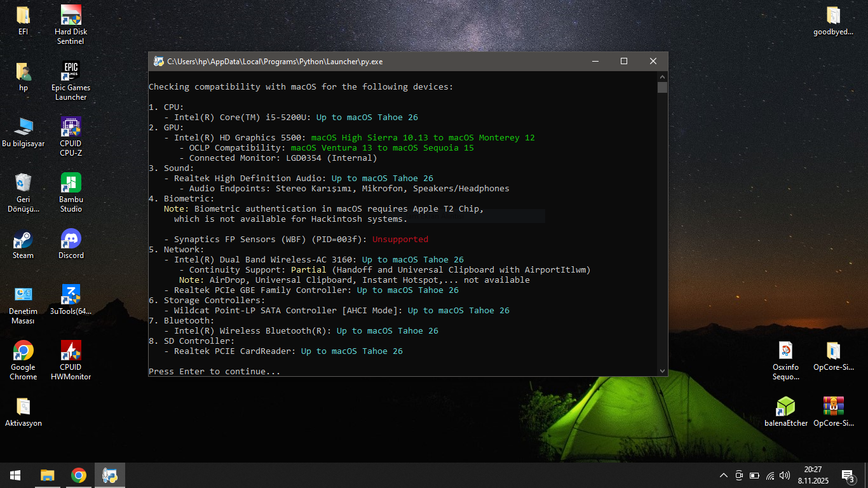Open the Hard Disk Sentinel desktop shortcut
868x488 pixels.
[71, 15]
